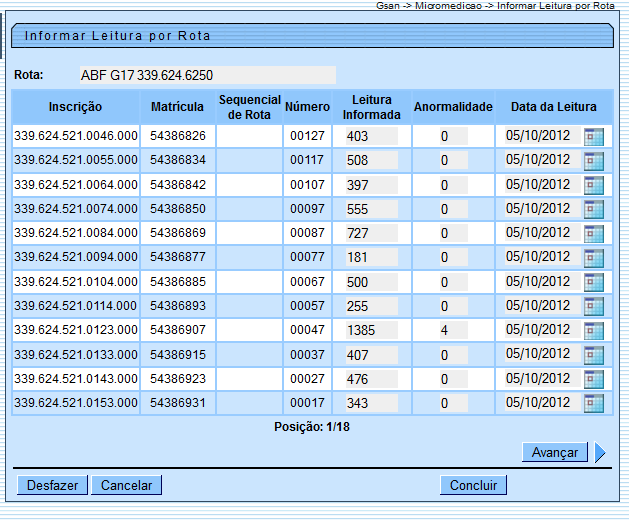The height and width of the screenshot is (521, 629).
Task: Open calendar icon for matrícula 54386826 row
Action: click(594, 136)
